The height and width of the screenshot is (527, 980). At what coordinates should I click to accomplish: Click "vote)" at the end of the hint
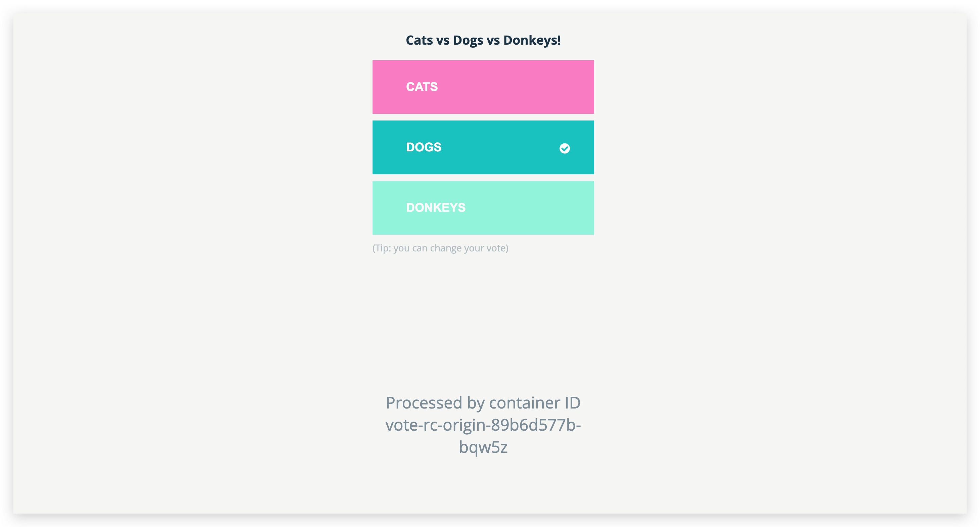pos(497,248)
